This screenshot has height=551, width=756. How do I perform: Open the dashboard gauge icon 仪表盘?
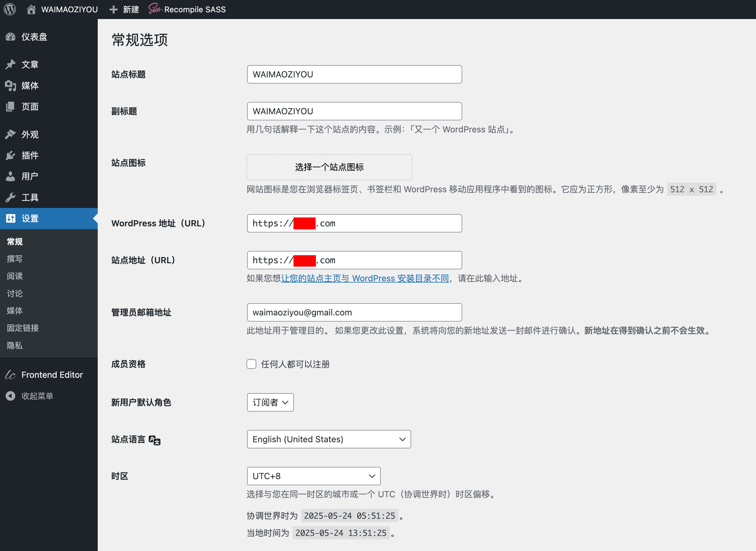11,37
